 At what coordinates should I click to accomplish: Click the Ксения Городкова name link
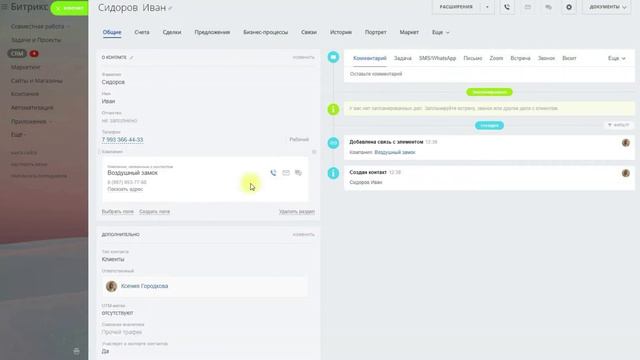click(x=144, y=286)
